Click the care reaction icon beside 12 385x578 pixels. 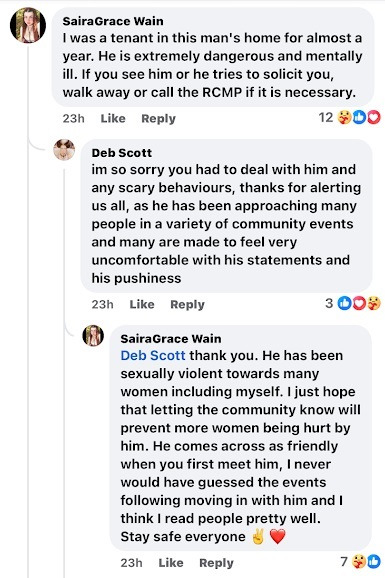click(x=345, y=118)
